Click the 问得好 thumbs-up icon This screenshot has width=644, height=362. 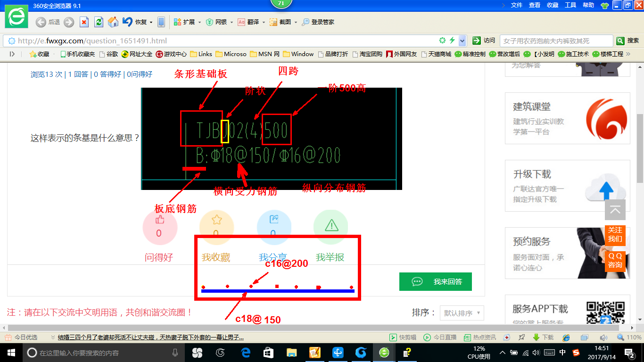point(160,220)
